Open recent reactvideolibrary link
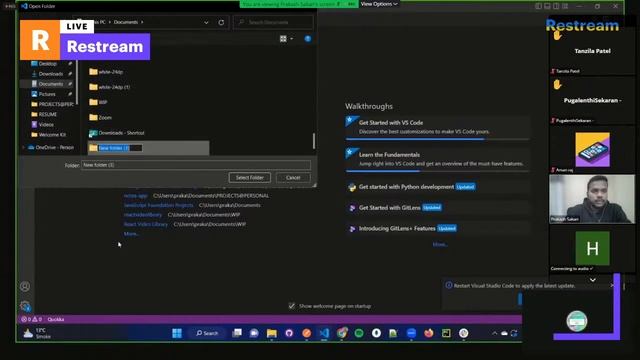This screenshot has width=640, height=360. [x=143, y=215]
